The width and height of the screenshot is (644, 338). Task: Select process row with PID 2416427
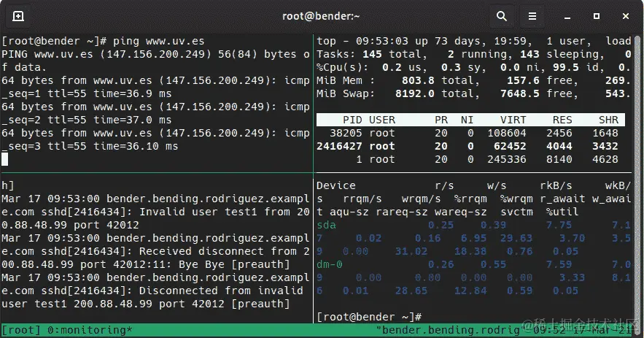[470, 147]
